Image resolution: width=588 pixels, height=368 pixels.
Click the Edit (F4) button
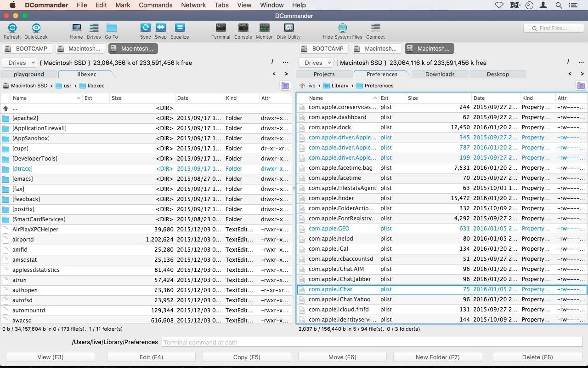coord(151,357)
